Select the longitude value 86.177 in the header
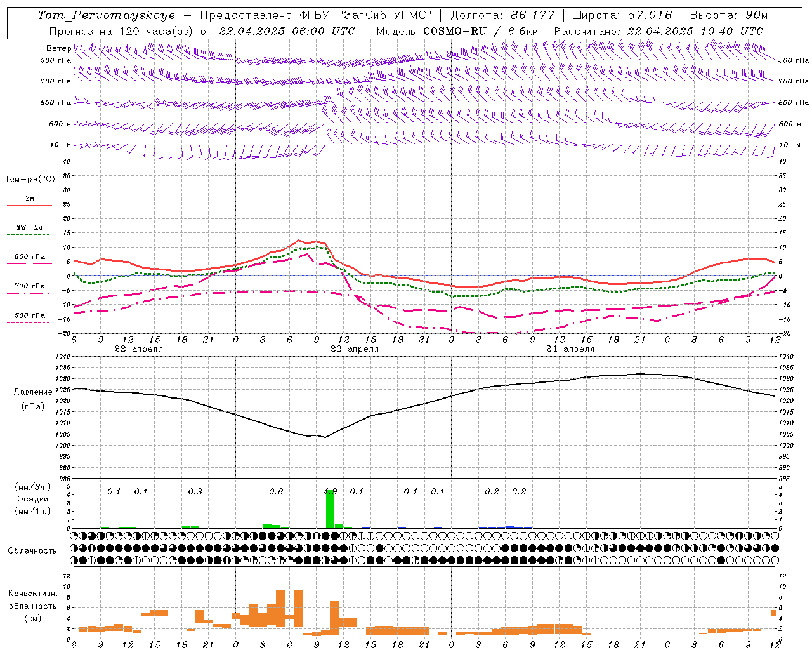 tap(533, 15)
